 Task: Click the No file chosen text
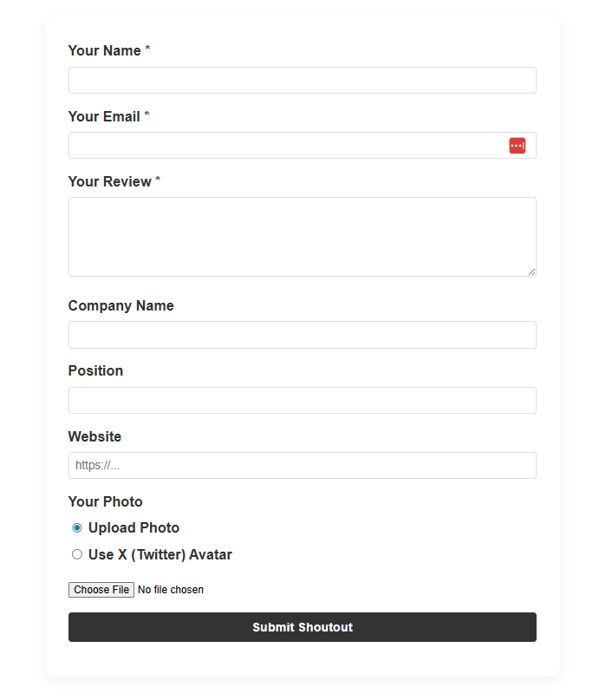[170, 589]
